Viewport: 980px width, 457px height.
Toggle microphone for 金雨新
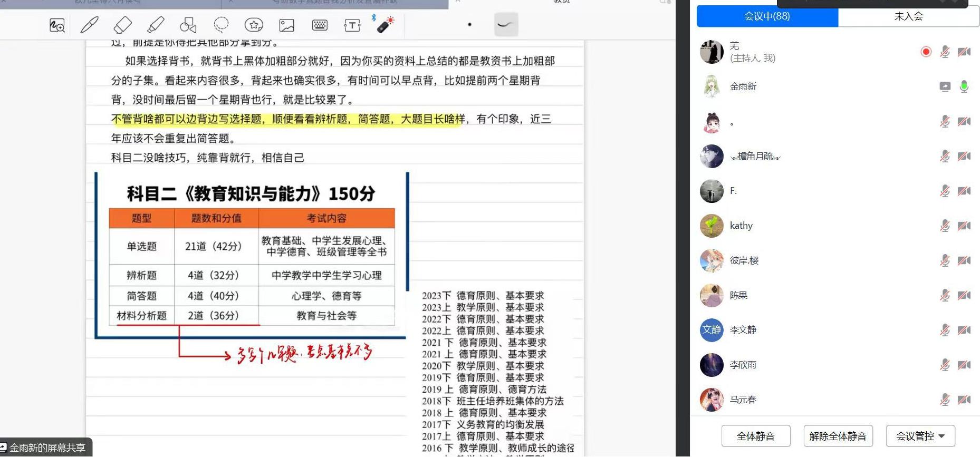click(964, 87)
